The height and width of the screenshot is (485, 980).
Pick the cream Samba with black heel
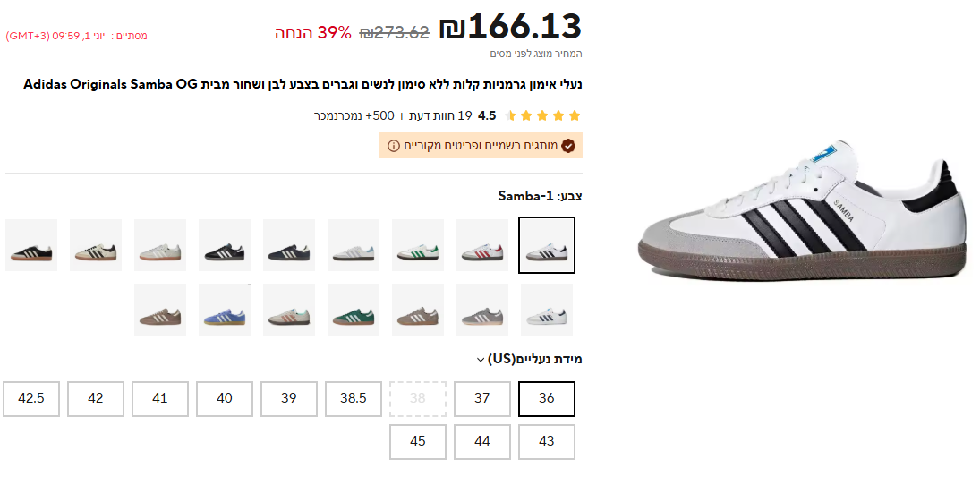96,245
